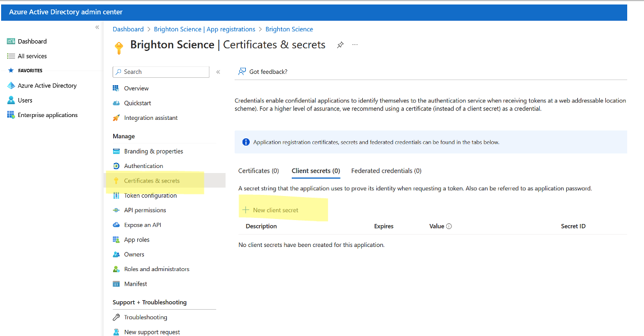Click the pin icon beside page title
The height and width of the screenshot is (336, 644).
click(x=340, y=45)
